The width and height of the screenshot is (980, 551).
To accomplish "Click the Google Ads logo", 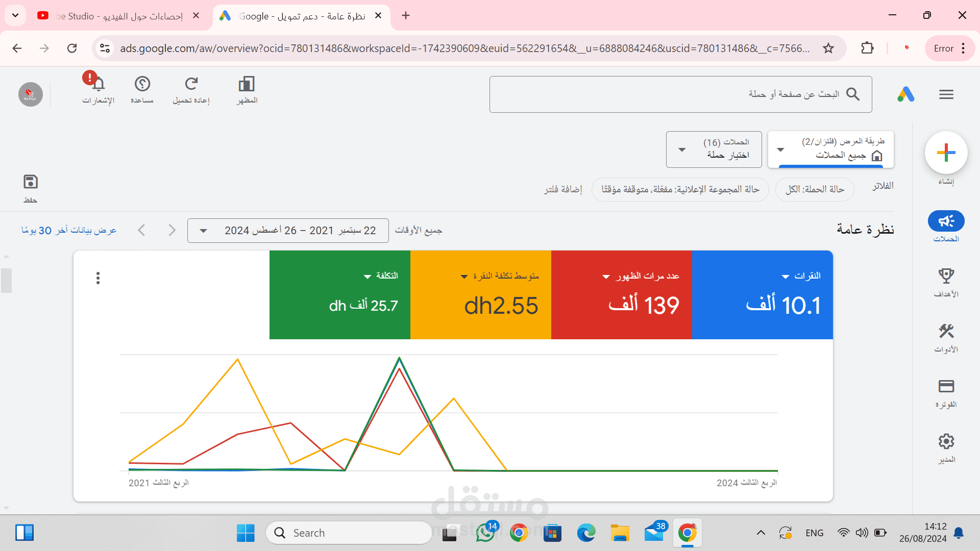I will pos(906,94).
